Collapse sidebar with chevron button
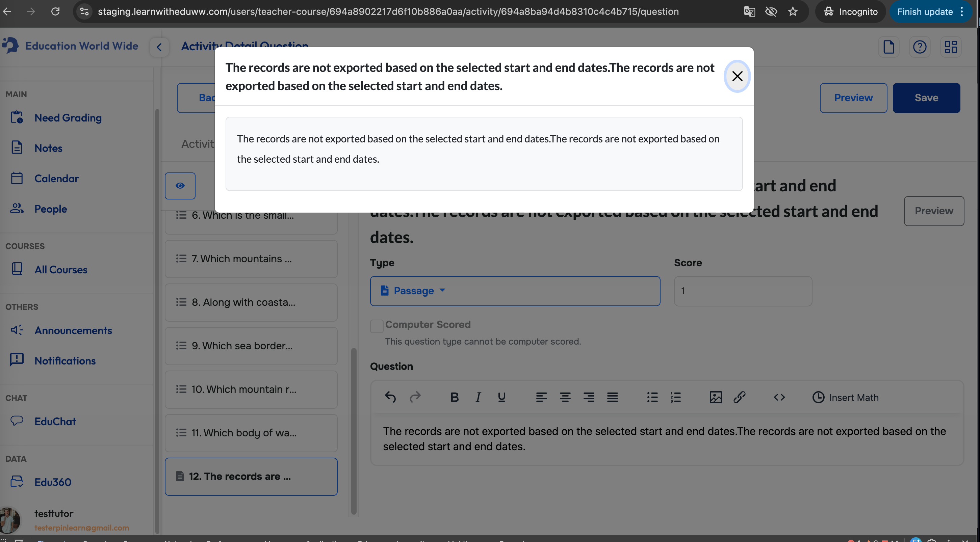Screen dimensions: 980x542 click(159, 47)
